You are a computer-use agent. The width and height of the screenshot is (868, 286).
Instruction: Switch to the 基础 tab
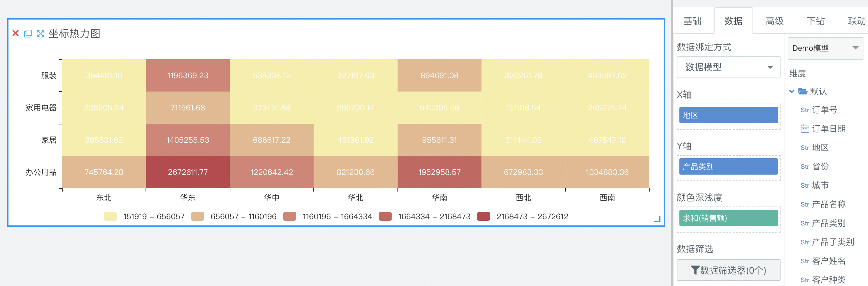coord(692,21)
